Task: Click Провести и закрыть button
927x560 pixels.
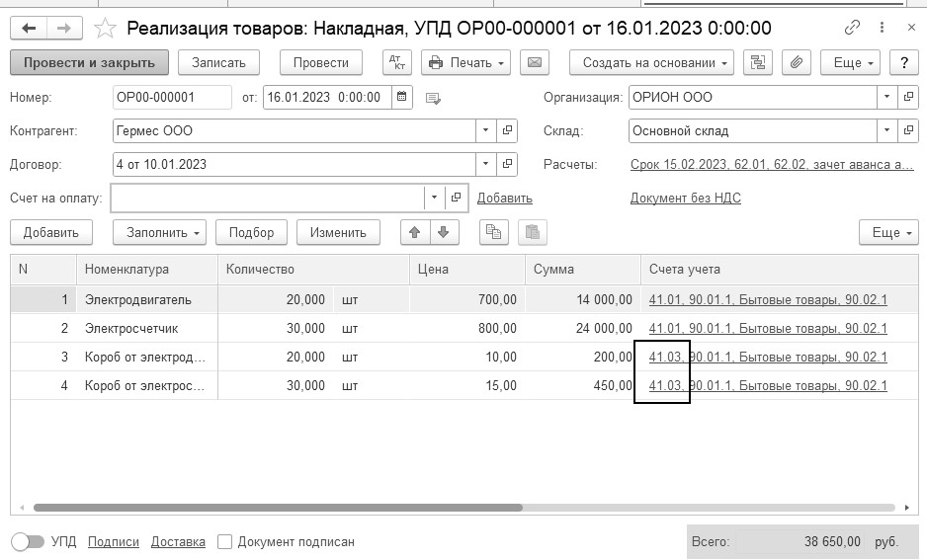Action: pos(89,62)
